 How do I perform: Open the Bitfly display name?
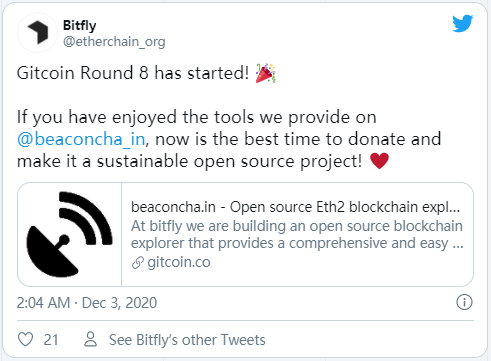point(80,25)
